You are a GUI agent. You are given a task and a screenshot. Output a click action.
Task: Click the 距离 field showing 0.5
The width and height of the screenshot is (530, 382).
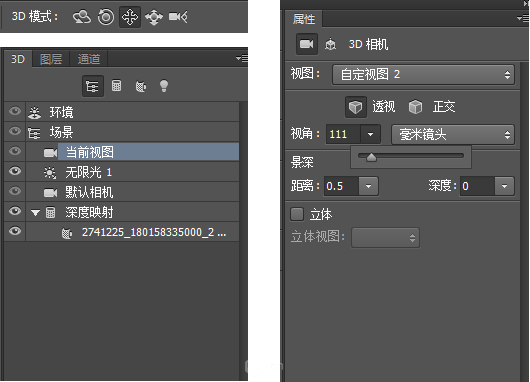(x=341, y=186)
